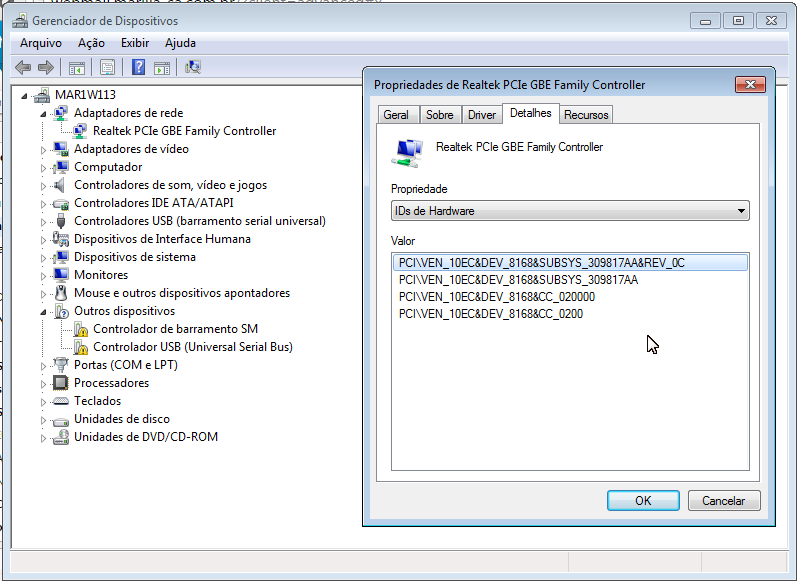Select Controlador USB (Universal Serial Bus)
The image size is (797, 581).
(193, 347)
